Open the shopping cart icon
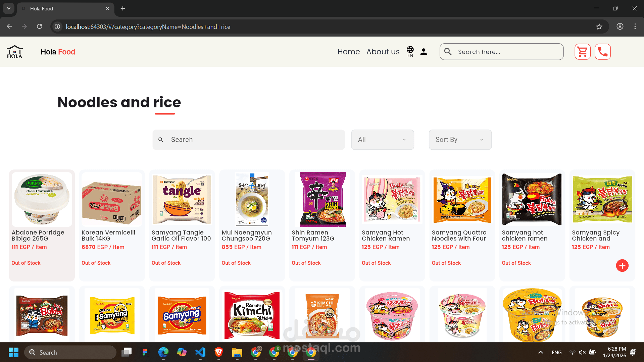This screenshot has width=644, height=362. pos(582,52)
